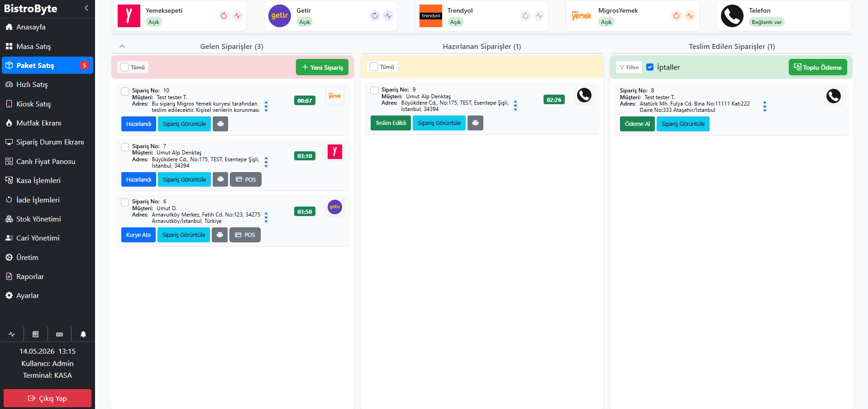This screenshot has width=868, height=409.
Task: Open Stok Yönetimi
Action: tap(48, 219)
